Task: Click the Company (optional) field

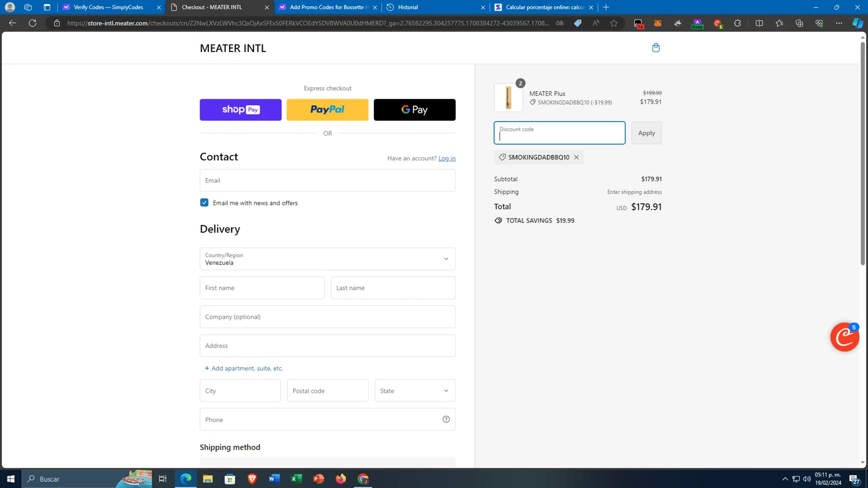Action: point(328,317)
